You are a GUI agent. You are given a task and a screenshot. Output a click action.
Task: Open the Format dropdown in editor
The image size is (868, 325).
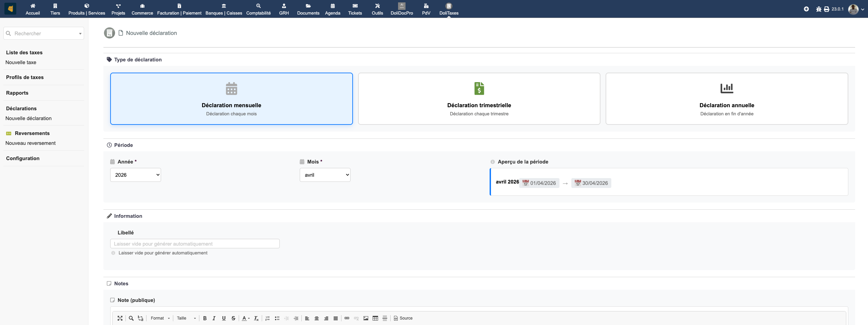pyautogui.click(x=160, y=318)
